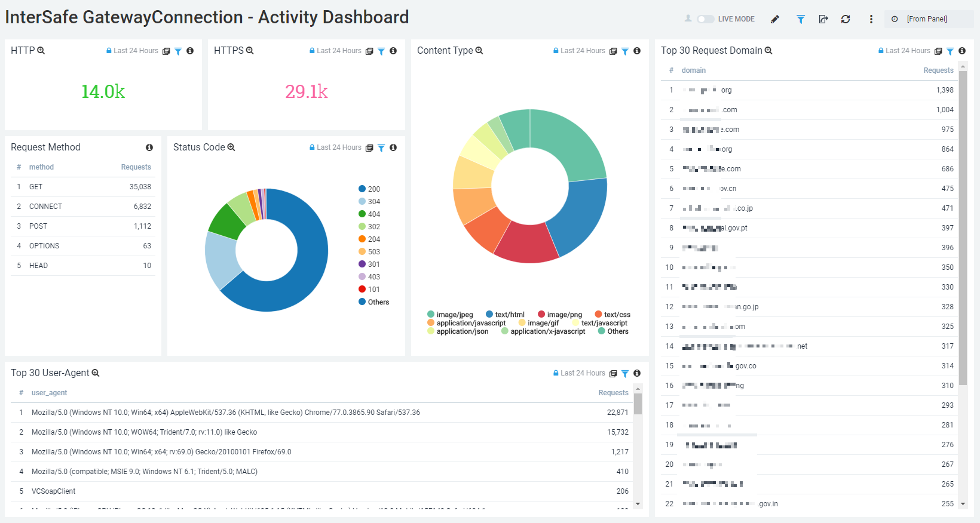Click info icon on Status Code panel

(x=393, y=147)
